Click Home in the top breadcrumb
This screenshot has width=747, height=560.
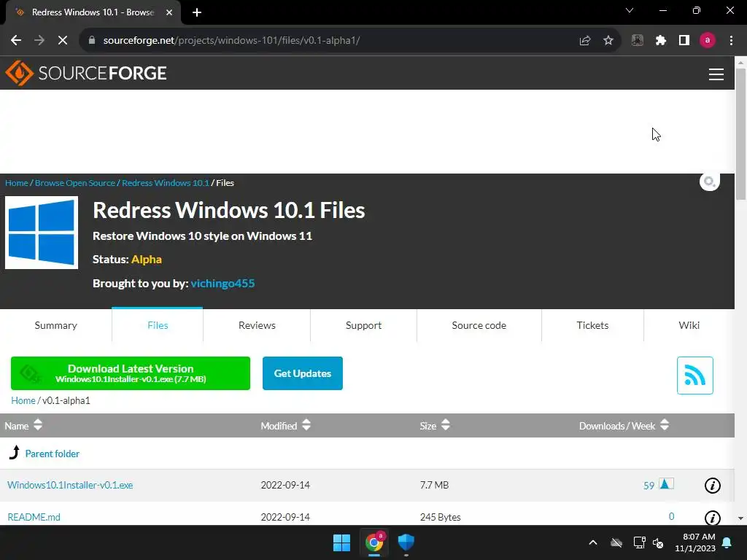[17, 183]
